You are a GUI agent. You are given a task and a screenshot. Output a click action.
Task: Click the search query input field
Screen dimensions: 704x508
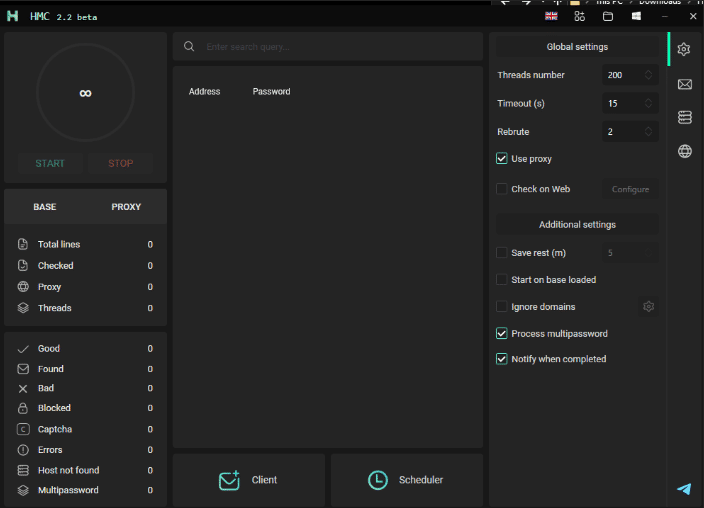coord(330,47)
